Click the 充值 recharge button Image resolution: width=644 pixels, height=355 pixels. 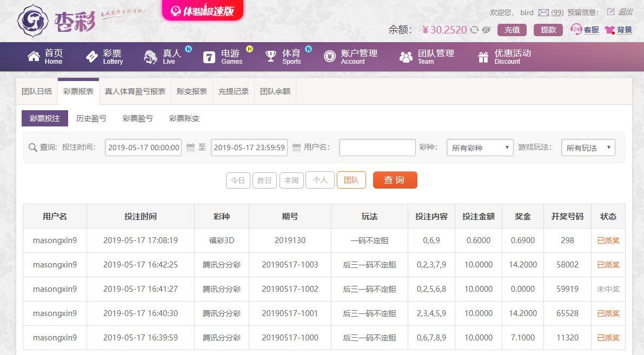512,30
